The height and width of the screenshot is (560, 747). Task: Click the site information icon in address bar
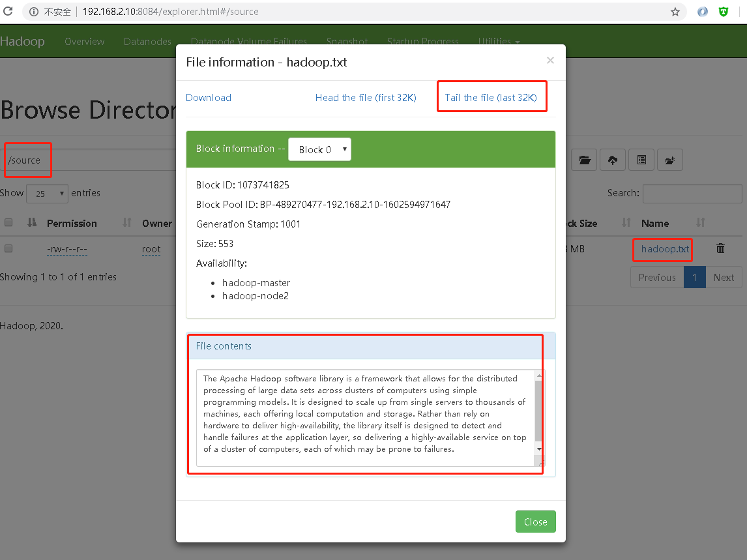[34, 12]
